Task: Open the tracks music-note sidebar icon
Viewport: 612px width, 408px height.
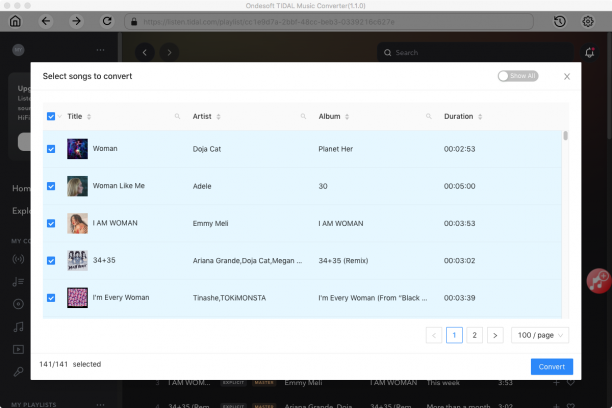Action: click(18, 327)
